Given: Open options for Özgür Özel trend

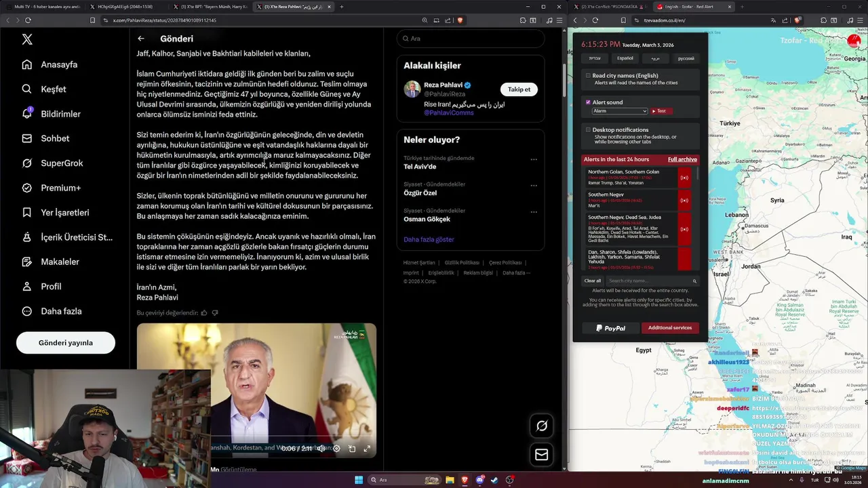Looking at the screenshot, I should [534, 185].
